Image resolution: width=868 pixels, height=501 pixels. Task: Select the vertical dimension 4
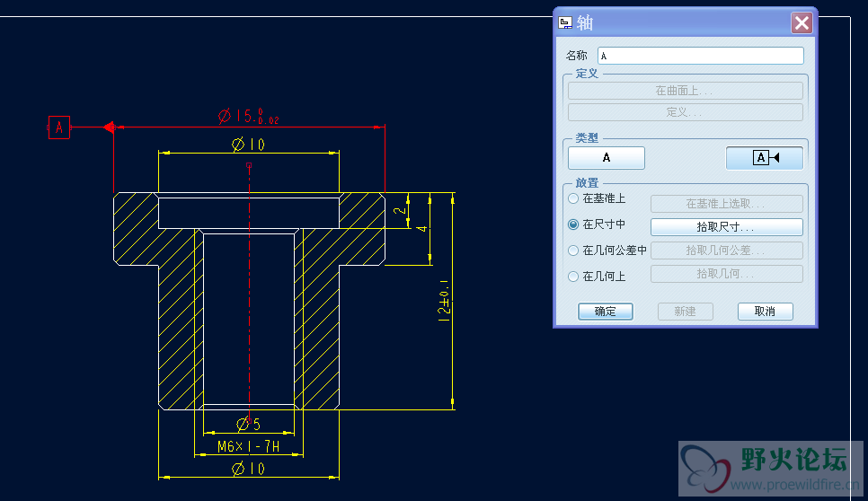(421, 228)
